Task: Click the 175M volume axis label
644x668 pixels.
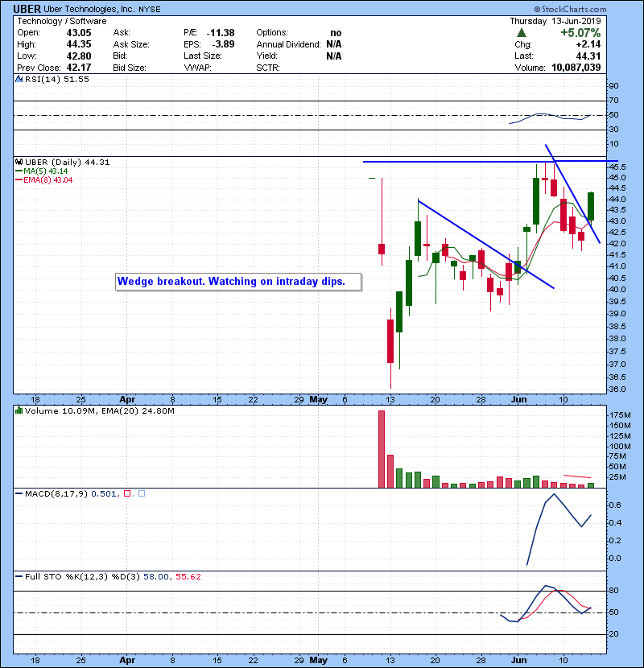Action: pyautogui.click(x=620, y=415)
